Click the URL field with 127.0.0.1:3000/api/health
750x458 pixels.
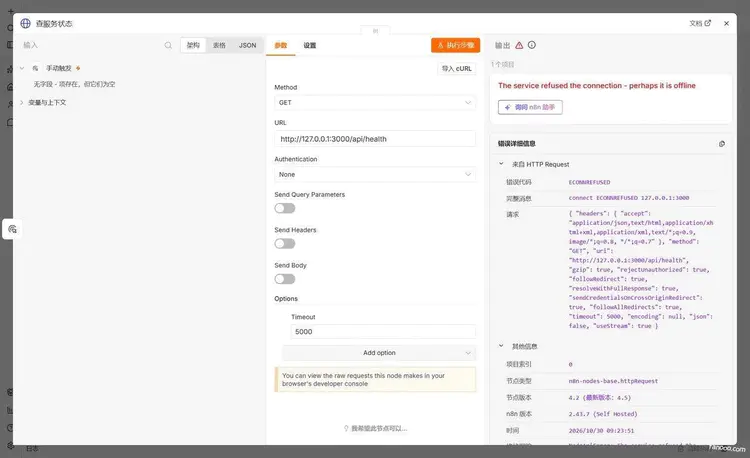[x=375, y=139]
